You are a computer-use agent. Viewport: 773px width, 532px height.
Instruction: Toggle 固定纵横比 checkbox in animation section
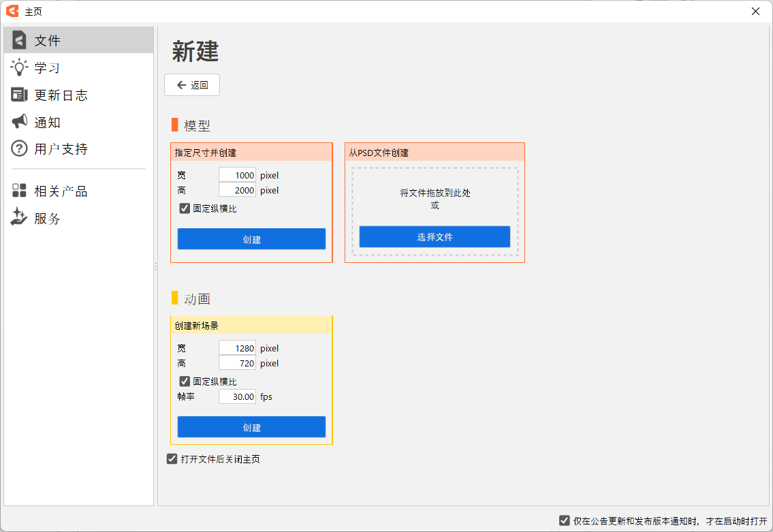click(185, 381)
